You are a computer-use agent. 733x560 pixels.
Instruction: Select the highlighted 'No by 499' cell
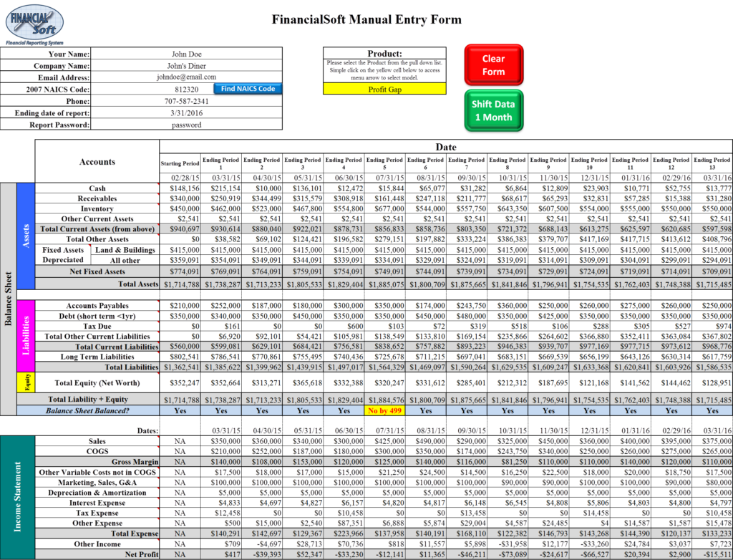[384, 411]
